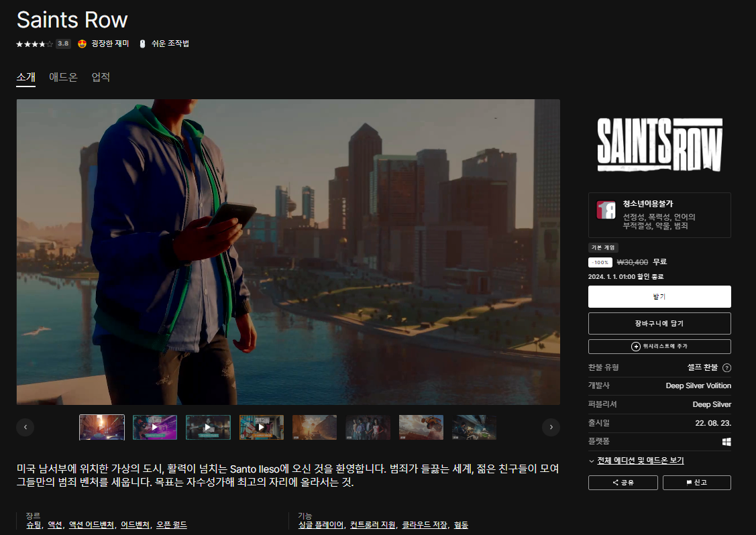
Task: Click the 오픈 월드 genre link
Action: pos(171,525)
